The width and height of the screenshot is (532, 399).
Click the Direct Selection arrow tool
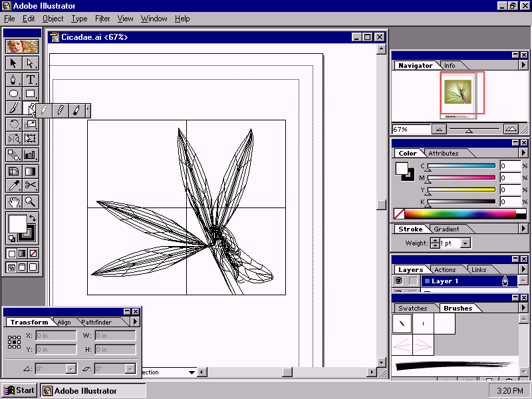pos(31,63)
